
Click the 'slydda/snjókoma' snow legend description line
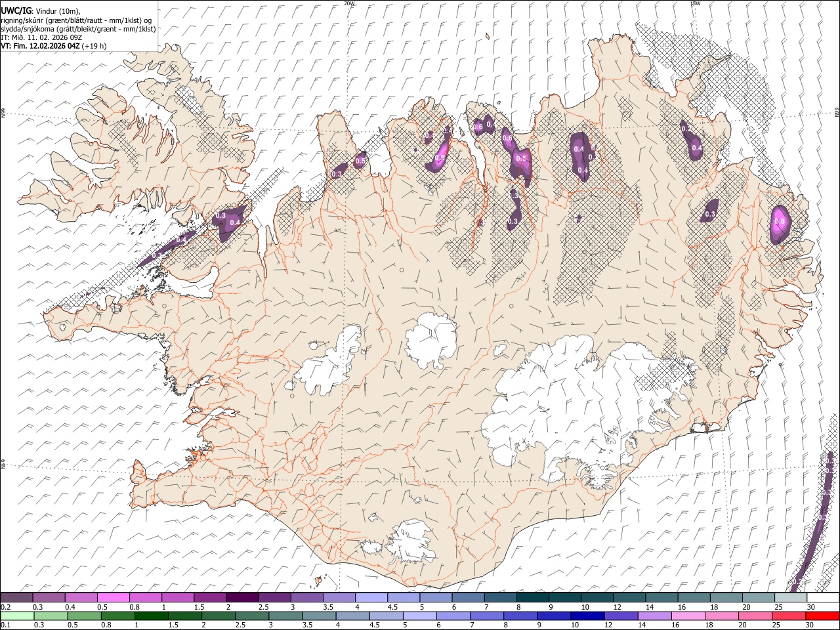(78, 29)
